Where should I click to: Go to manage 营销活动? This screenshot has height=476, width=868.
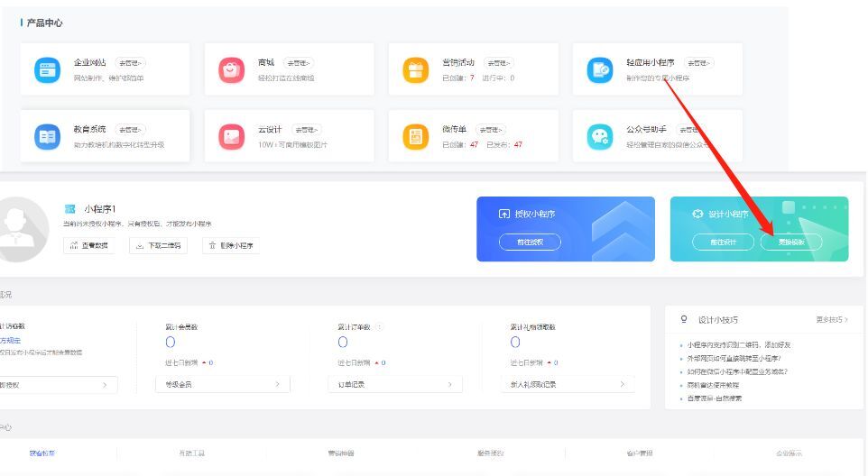tap(498, 63)
